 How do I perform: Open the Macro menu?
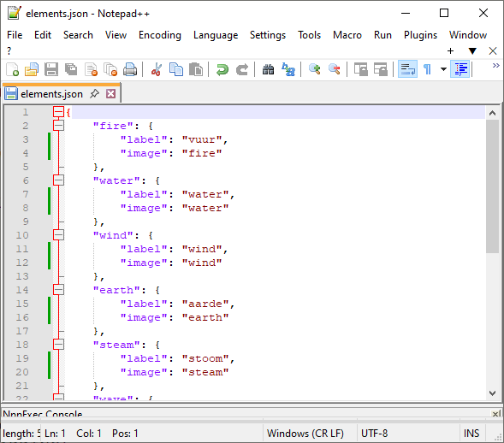347,35
